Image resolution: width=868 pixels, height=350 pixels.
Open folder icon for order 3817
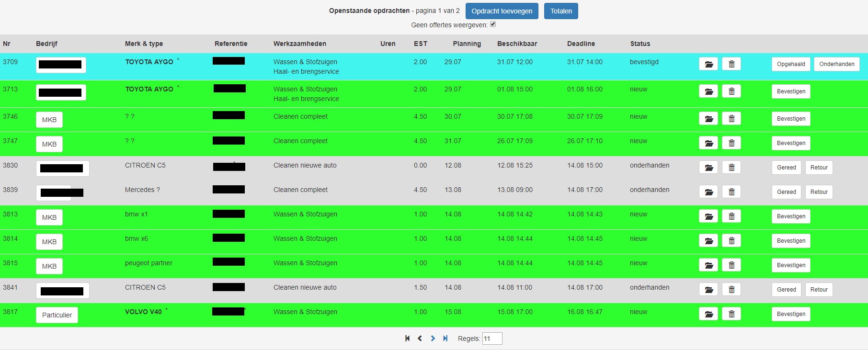tap(708, 314)
